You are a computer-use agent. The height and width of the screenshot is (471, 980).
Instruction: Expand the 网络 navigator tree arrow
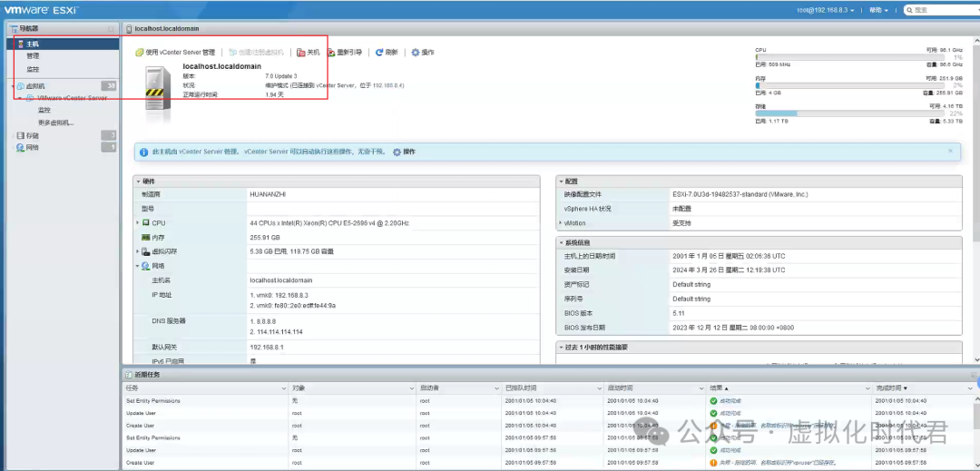pyautogui.click(x=13, y=147)
